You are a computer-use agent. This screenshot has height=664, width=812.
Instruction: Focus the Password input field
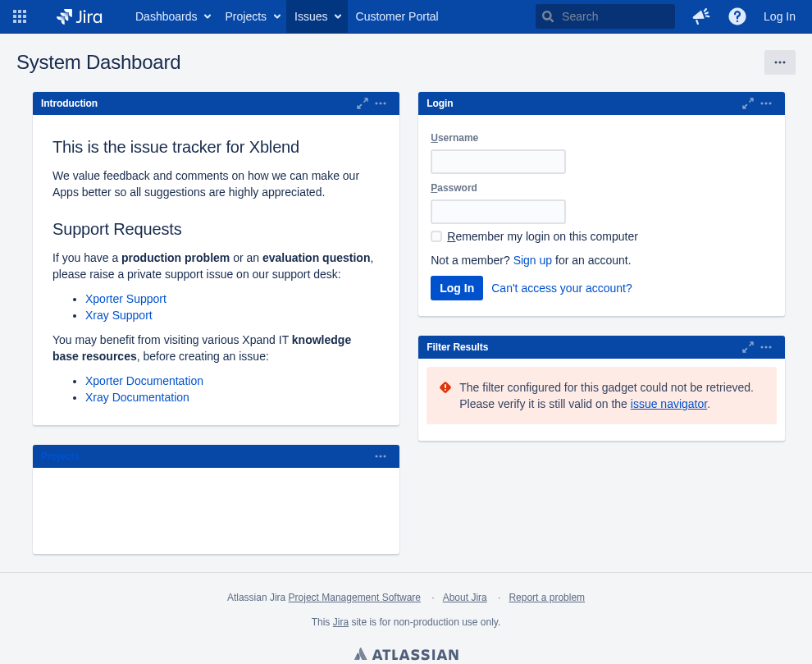tap(498, 212)
